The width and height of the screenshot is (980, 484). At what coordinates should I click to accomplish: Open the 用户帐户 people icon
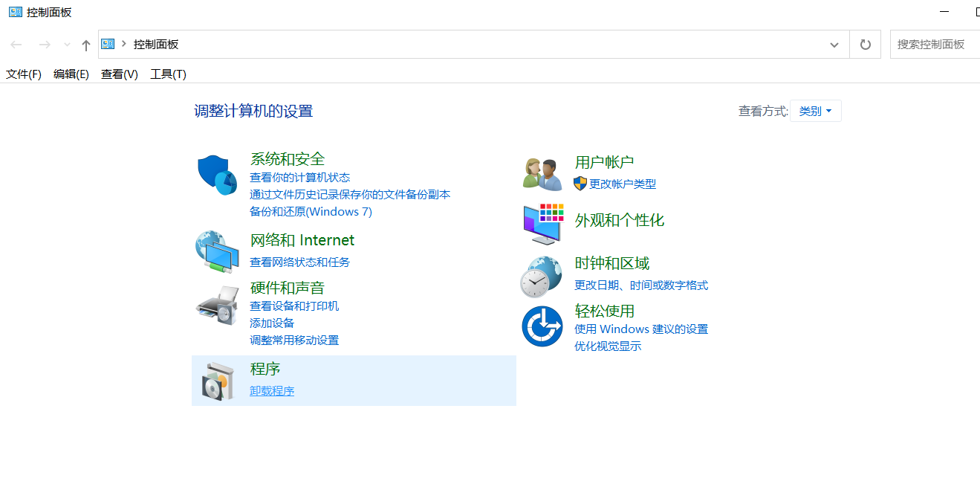point(542,174)
